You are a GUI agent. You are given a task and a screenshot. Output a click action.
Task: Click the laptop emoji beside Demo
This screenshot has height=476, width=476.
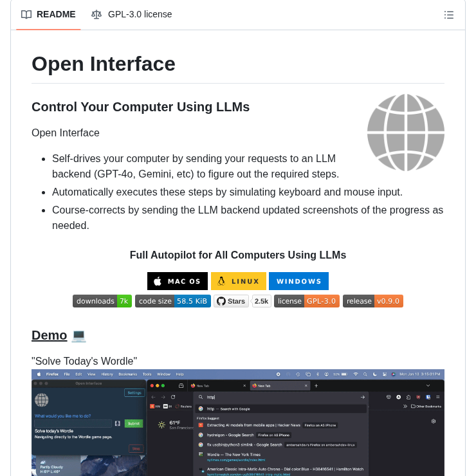point(78,336)
